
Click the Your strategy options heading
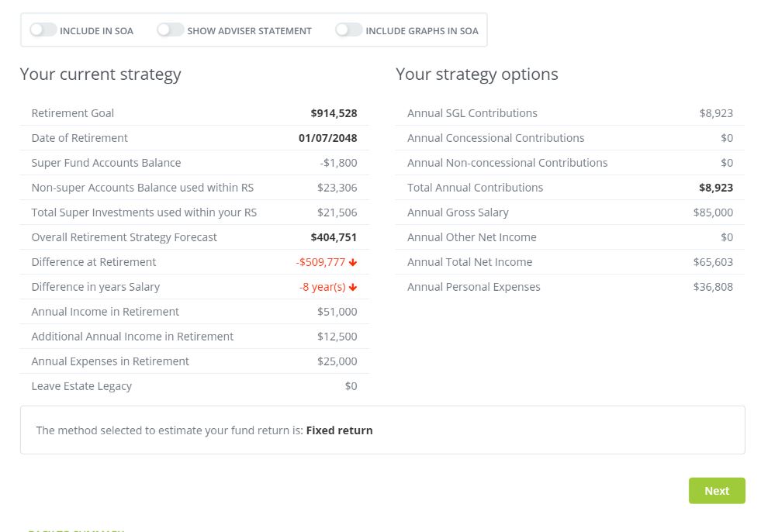click(x=476, y=74)
